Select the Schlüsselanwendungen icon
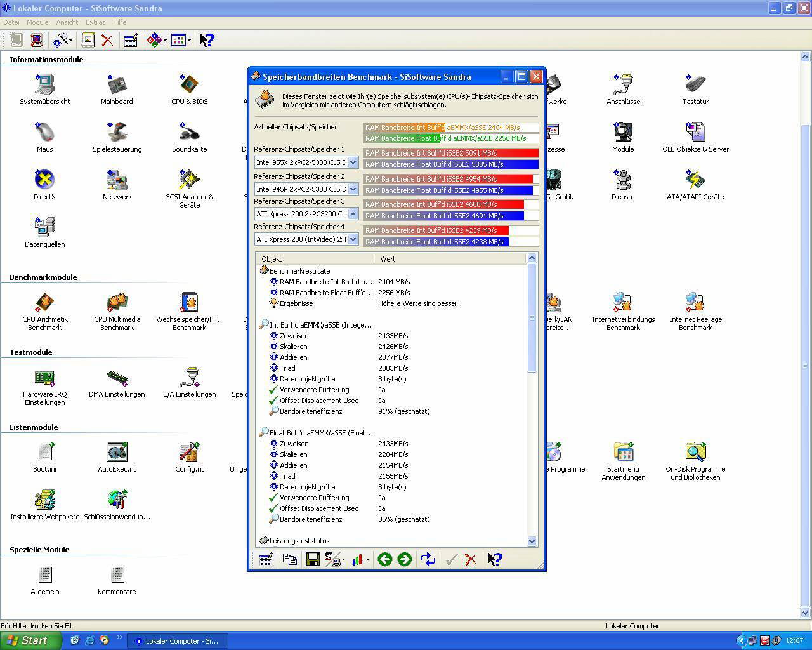This screenshot has height=650, width=812. tap(117, 505)
